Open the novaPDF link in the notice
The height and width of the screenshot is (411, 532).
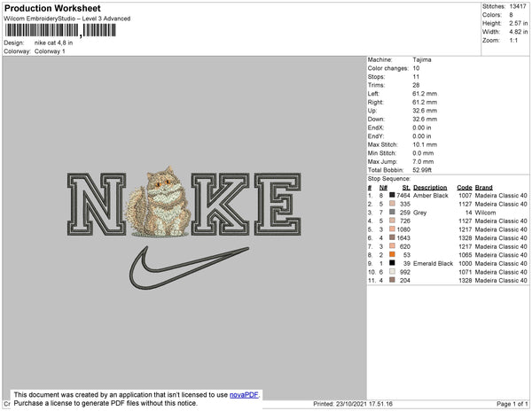coord(244,395)
